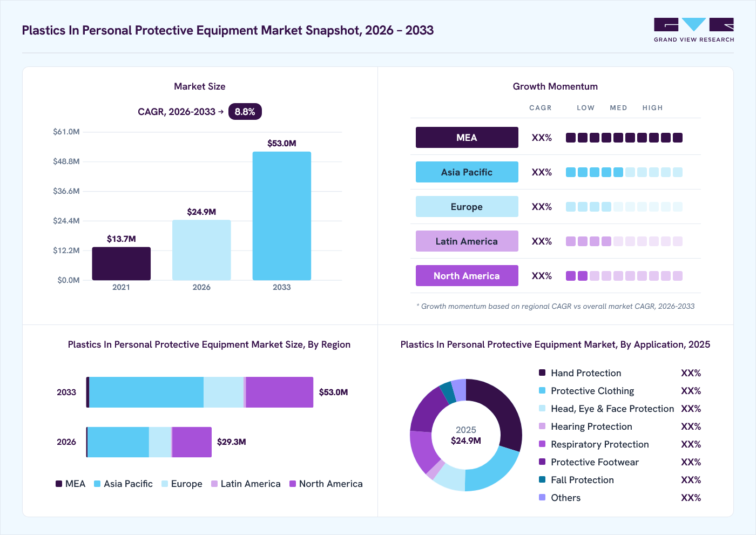Click the Hand Protection legend swatch
The width and height of the screenshot is (756, 535).
coord(542,373)
